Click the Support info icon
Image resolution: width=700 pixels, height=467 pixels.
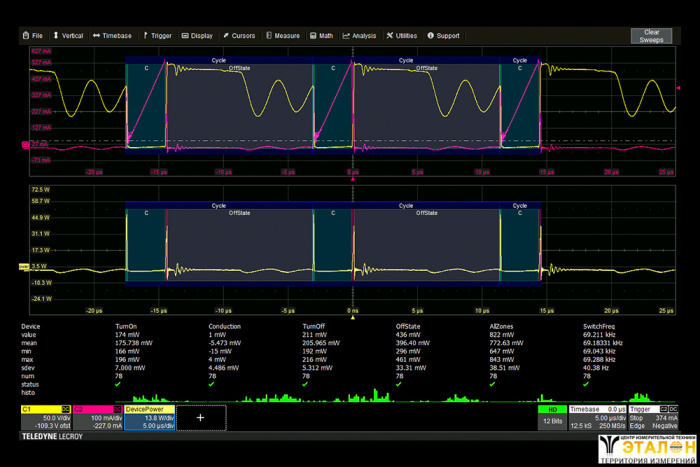(431, 36)
